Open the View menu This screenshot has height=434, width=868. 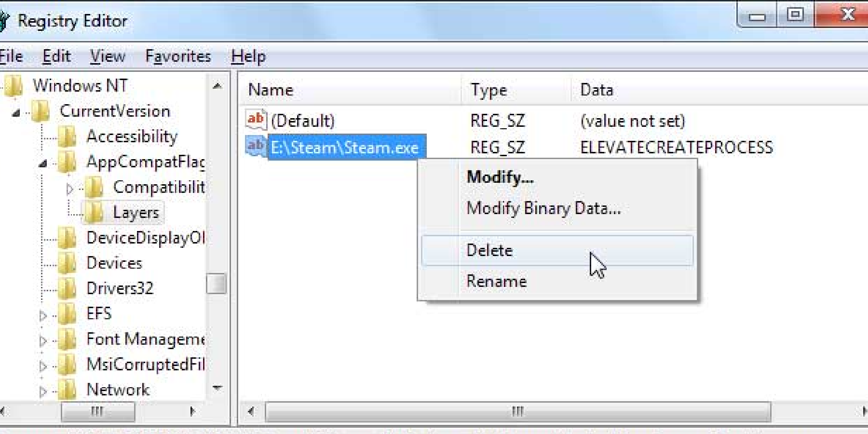pos(108,56)
